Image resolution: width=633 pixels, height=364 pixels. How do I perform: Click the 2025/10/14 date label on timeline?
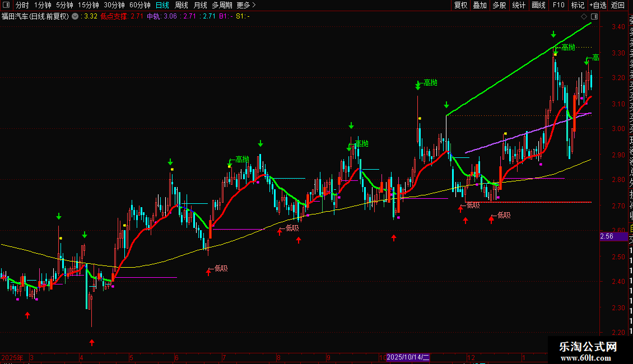[408, 357]
